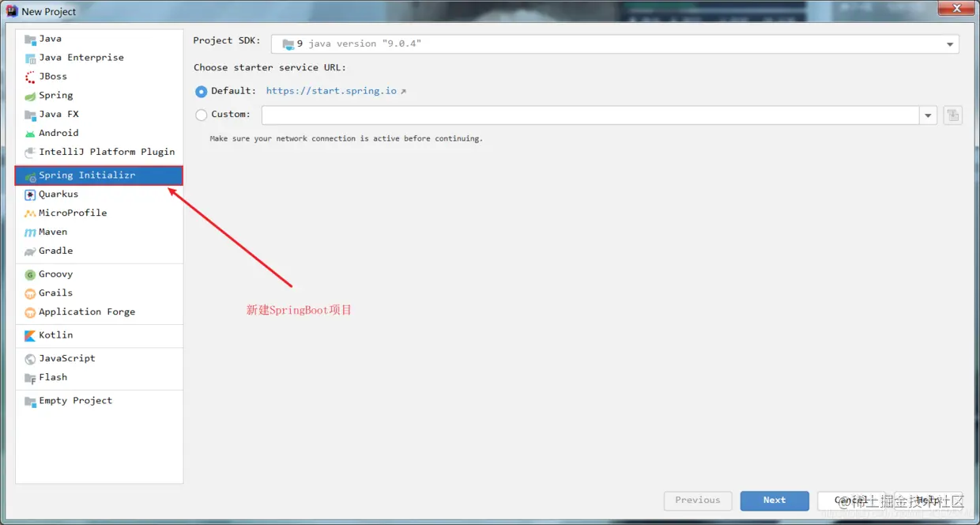Choose Java FX project type
The height and width of the screenshot is (525, 980).
click(99, 115)
